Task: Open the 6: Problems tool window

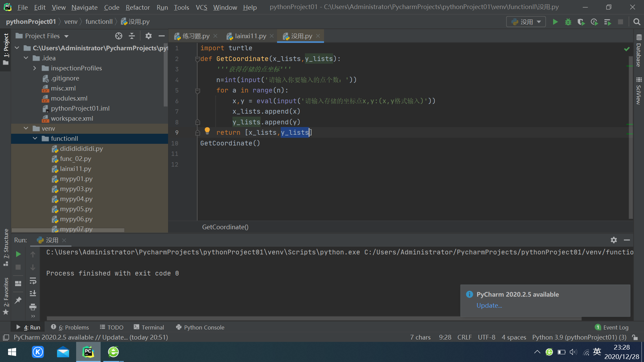Action: (x=70, y=327)
